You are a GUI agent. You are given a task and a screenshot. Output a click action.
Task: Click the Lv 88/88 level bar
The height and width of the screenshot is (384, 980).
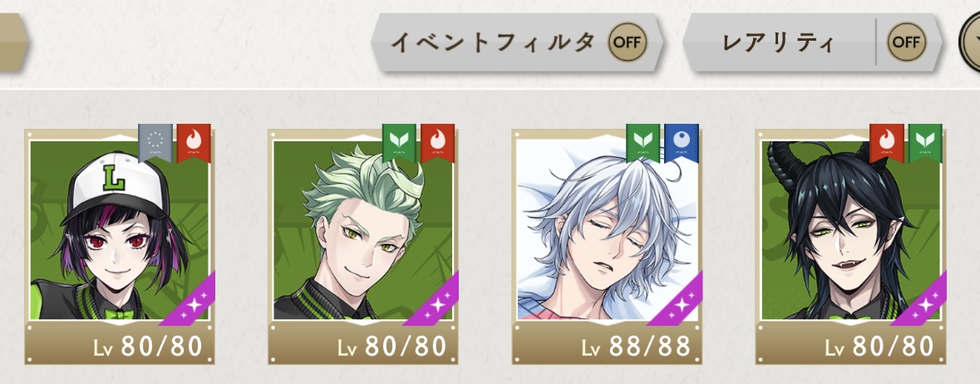pyautogui.click(x=607, y=345)
